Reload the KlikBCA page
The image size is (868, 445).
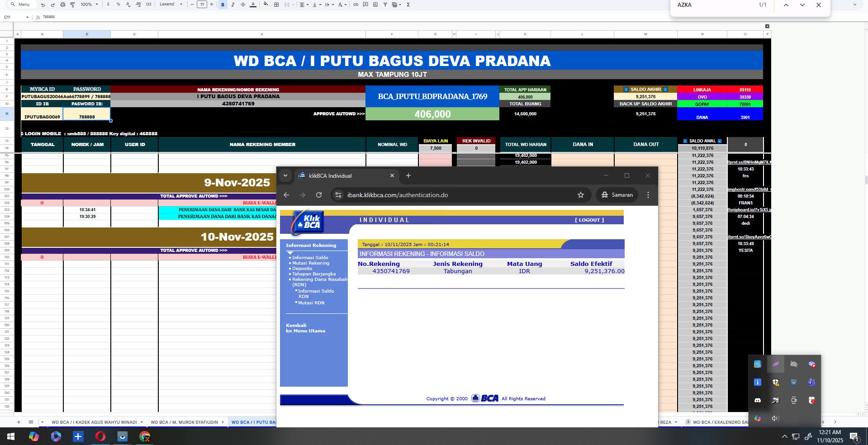(319, 195)
